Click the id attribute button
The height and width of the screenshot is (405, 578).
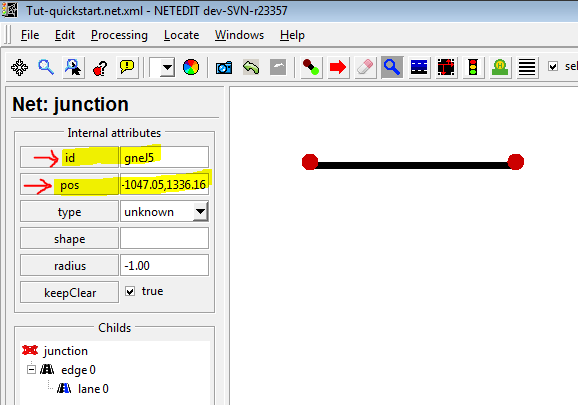(x=69, y=157)
